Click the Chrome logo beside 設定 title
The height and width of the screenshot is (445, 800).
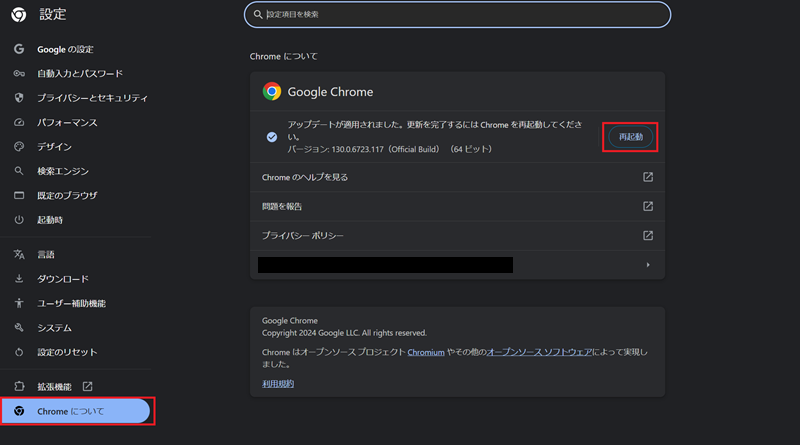pos(19,15)
